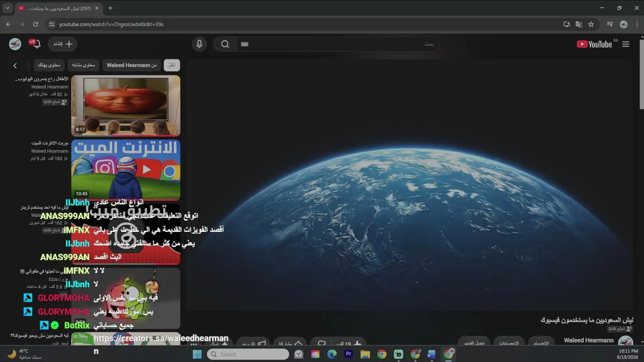Open site information icon in address bar
Screen dimensions: 644x362
coord(51,24)
